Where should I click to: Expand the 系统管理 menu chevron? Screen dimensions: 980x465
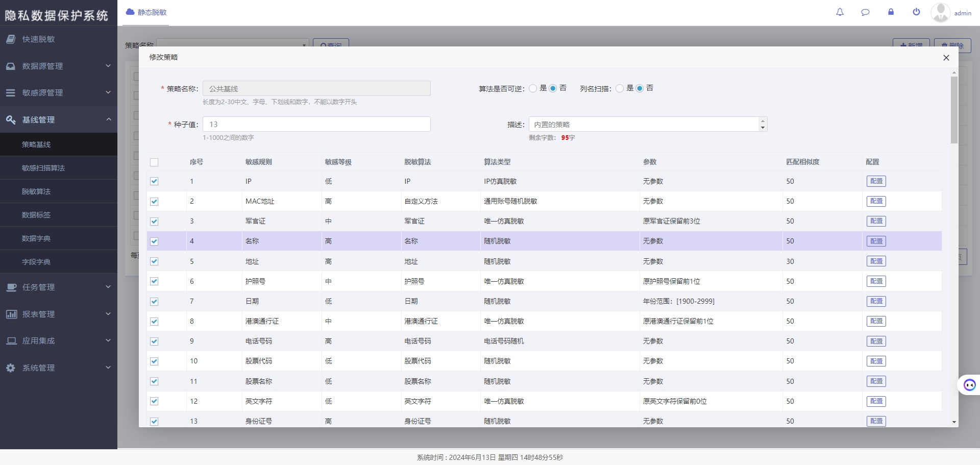[x=108, y=368]
